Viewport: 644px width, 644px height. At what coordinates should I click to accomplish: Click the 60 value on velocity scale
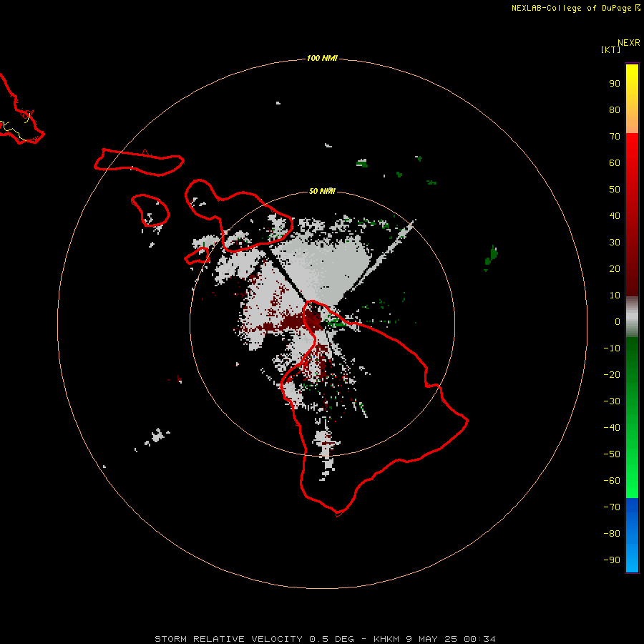pyautogui.click(x=615, y=162)
